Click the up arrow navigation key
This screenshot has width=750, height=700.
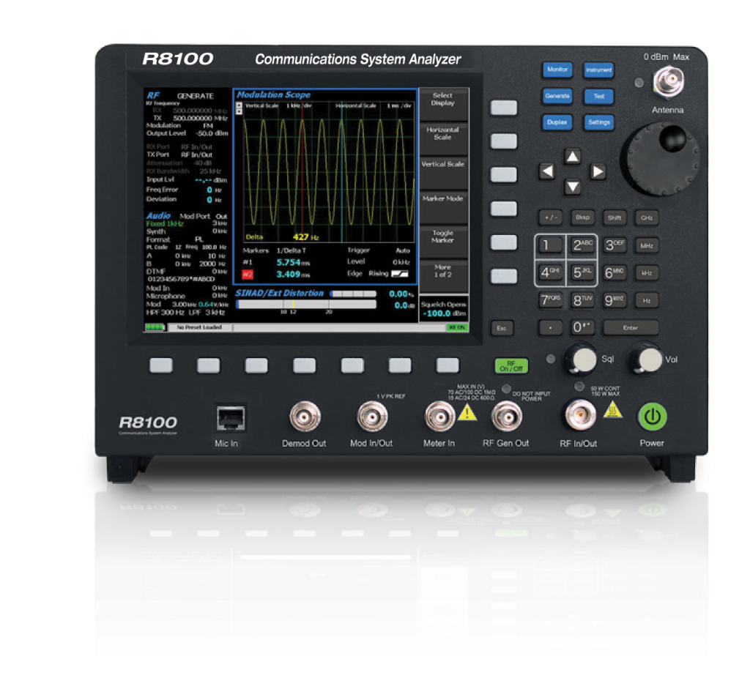(x=573, y=157)
